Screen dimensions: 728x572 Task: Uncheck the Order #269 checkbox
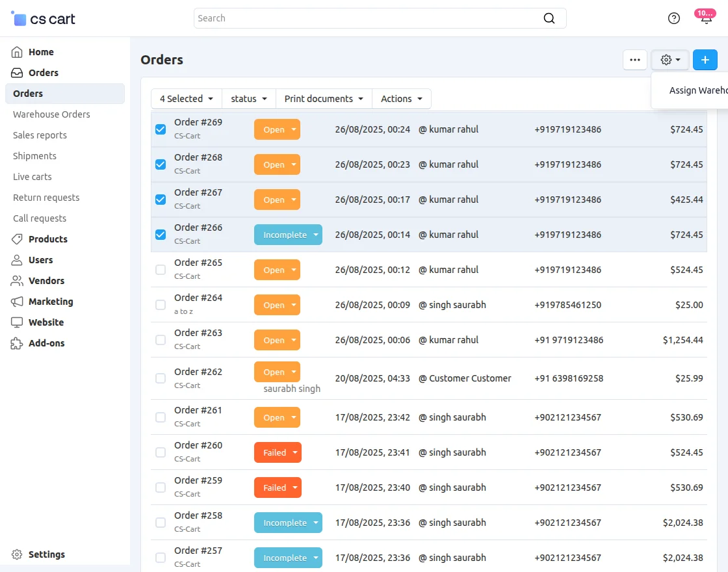[161, 129]
